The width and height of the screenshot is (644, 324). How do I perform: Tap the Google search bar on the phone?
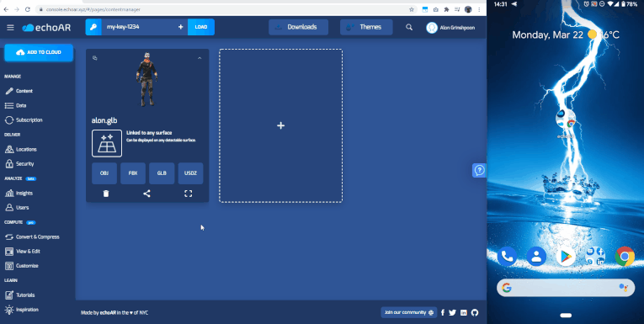click(566, 288)
